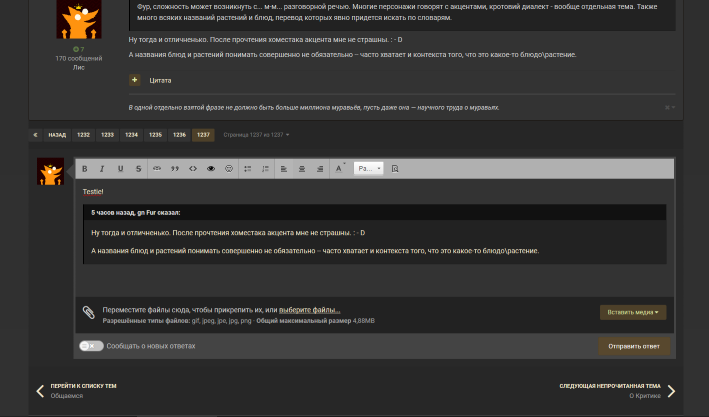Go back with 'НАЗАД' pagination button
This screenshot has height=417, width=709.
pos(57,135)
